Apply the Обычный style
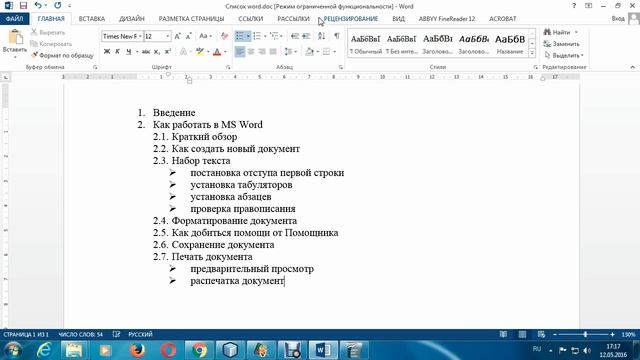 366,44
